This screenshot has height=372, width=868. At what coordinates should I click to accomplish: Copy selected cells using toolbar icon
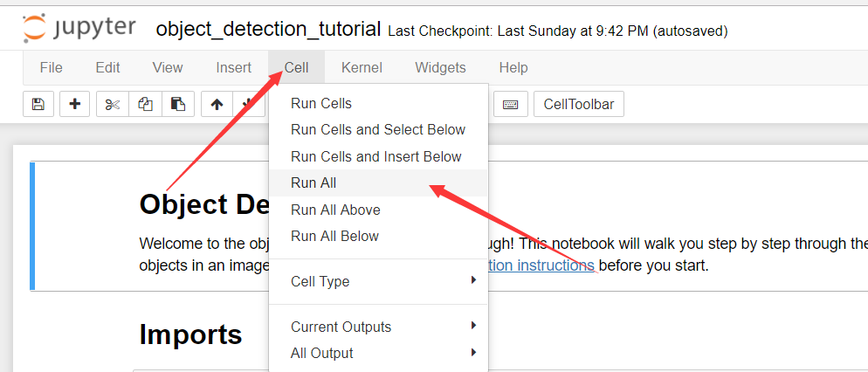(x=145, y=105)
